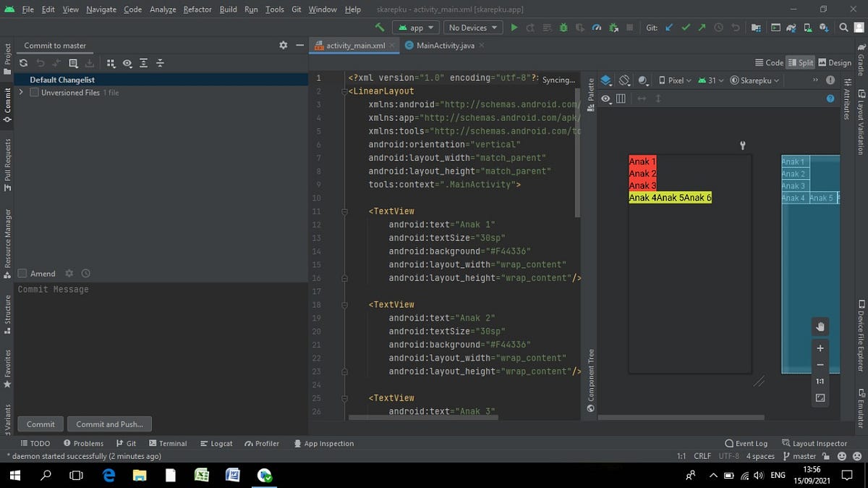Run the app with the green Run icon
This screenshot has height=488, width=868.
pos(514,27)
